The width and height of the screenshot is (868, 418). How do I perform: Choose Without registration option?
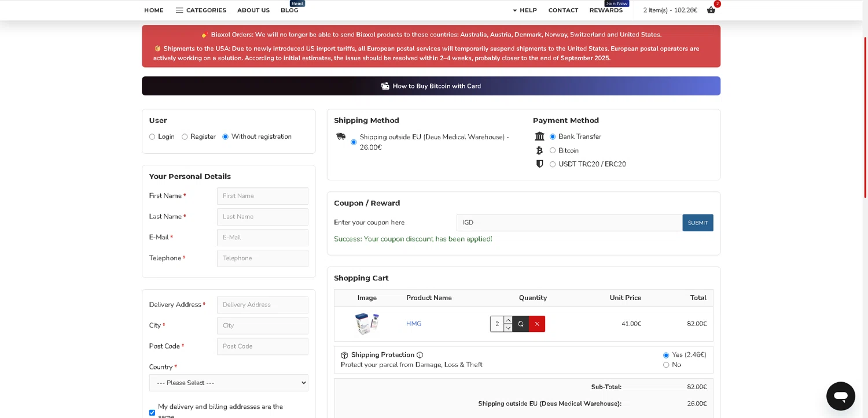[226, 137]
